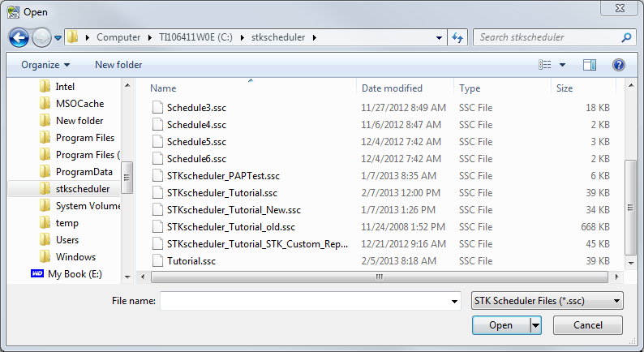Click the change view icon
This screenshot has height=352, width=644.
point(546,65)
